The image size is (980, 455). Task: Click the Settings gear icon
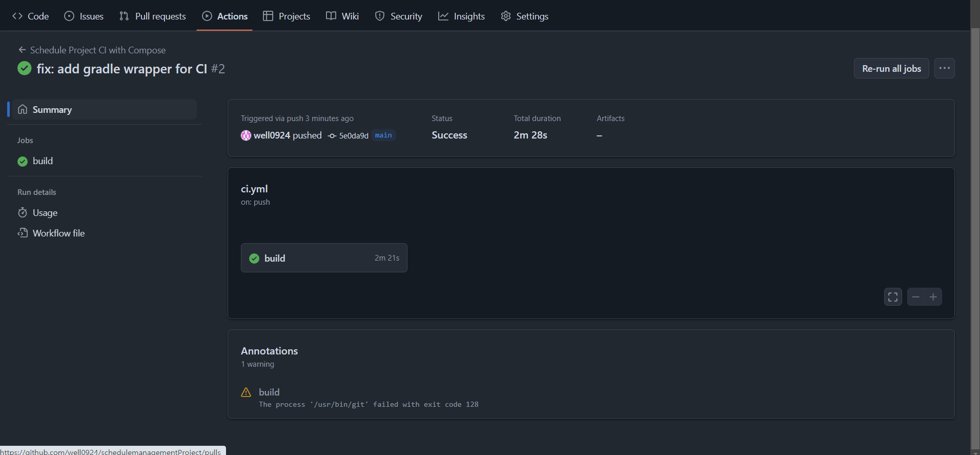506,16
